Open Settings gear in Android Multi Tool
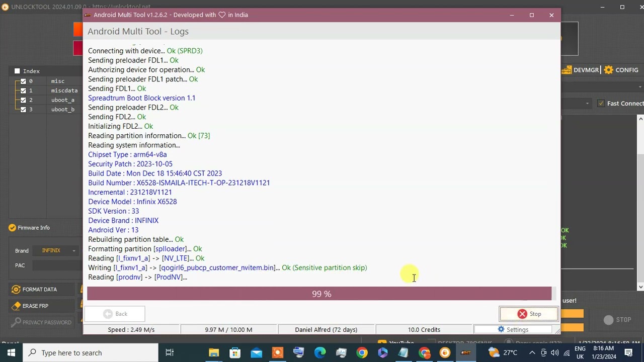The image size is (644, 362). 513,330
